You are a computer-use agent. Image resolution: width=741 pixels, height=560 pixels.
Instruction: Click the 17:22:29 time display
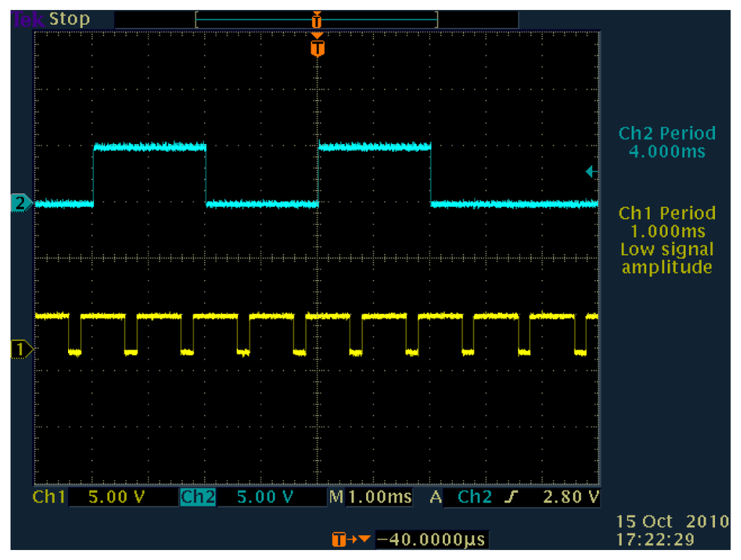[x=655, y=539]
